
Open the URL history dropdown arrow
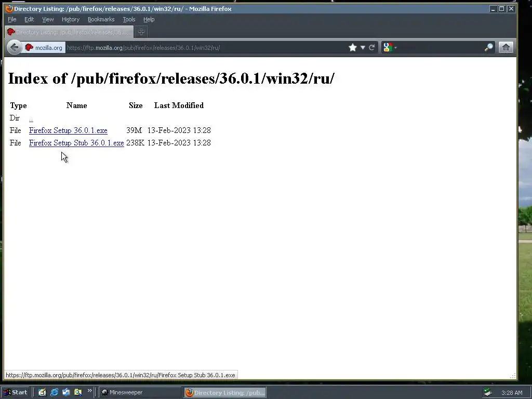(363, 47)
